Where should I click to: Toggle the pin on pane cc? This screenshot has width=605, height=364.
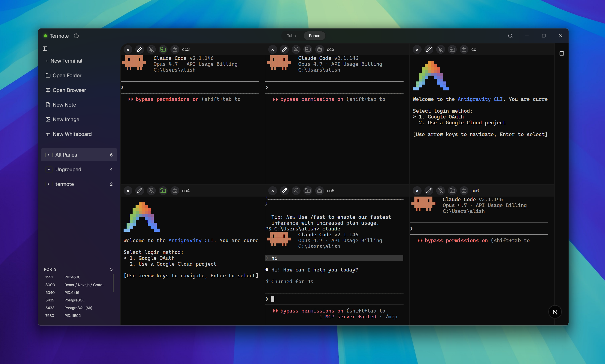[441, 50]
